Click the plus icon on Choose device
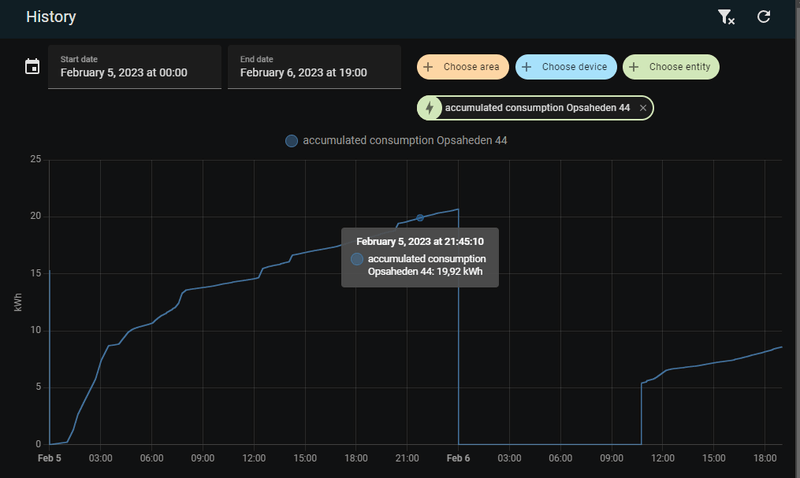 [526, 67]
